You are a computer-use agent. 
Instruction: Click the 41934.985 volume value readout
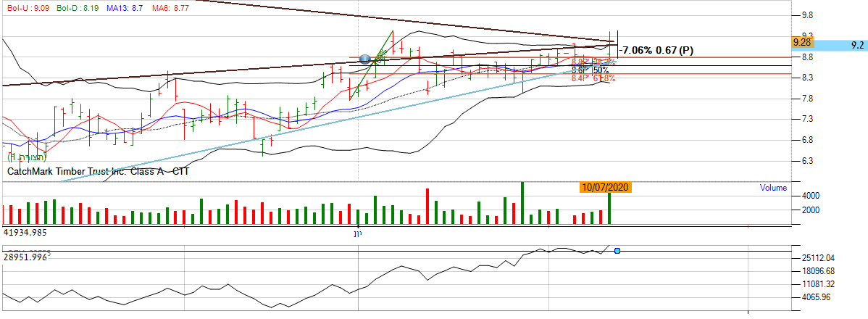30,233
